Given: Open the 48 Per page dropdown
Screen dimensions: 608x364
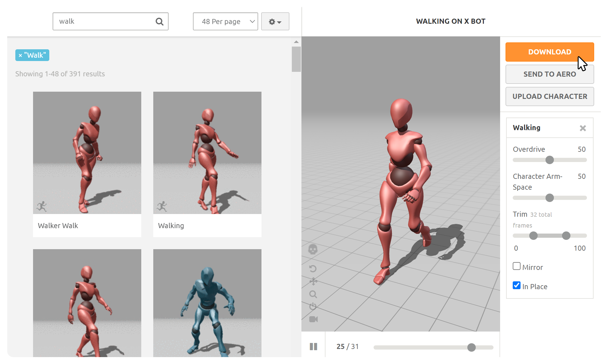Looking at the screenshot, I should tap(225, 21).
